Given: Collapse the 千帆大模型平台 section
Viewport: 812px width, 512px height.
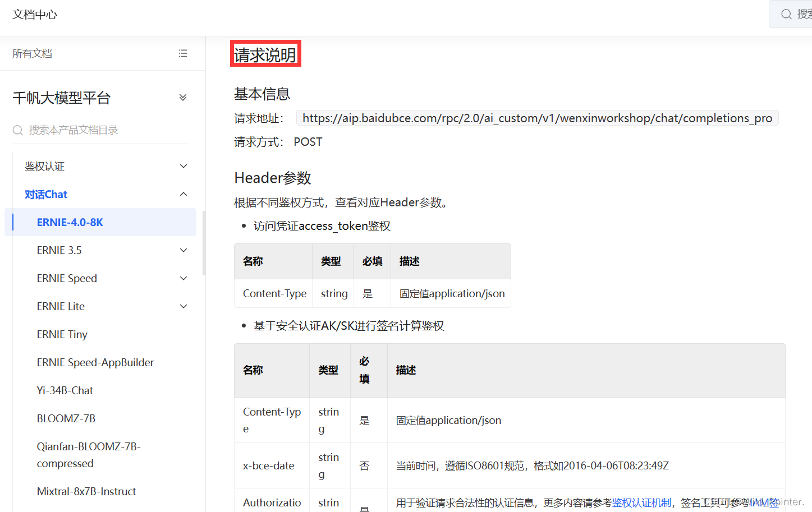Looking at the screenshot, I should (x=183, y=96).
